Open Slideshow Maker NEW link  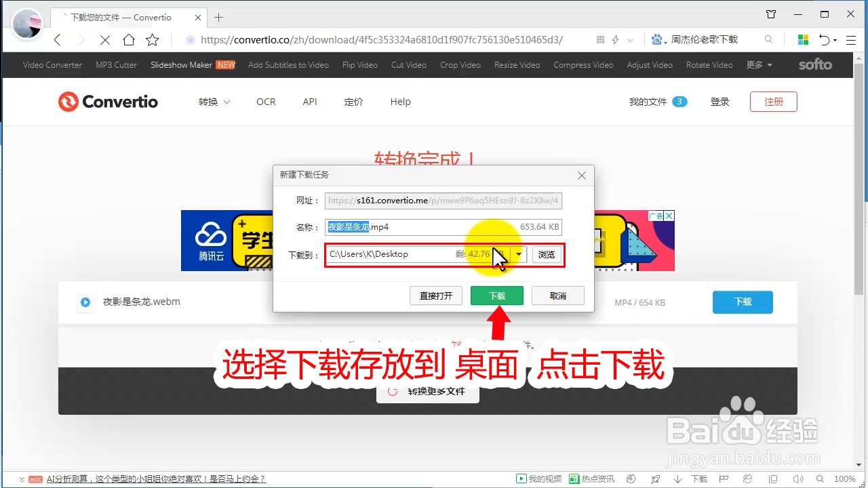pos(193,65)
